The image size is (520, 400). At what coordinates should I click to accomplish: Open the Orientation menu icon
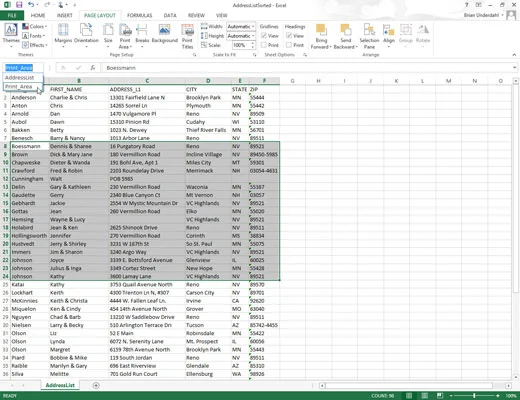tap(86, 35)
